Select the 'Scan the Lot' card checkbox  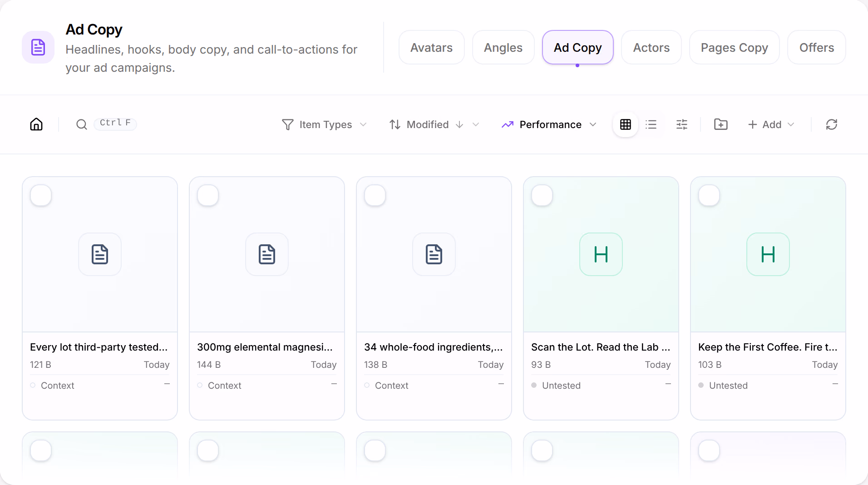pyautogui.click(x=542, y=196)
